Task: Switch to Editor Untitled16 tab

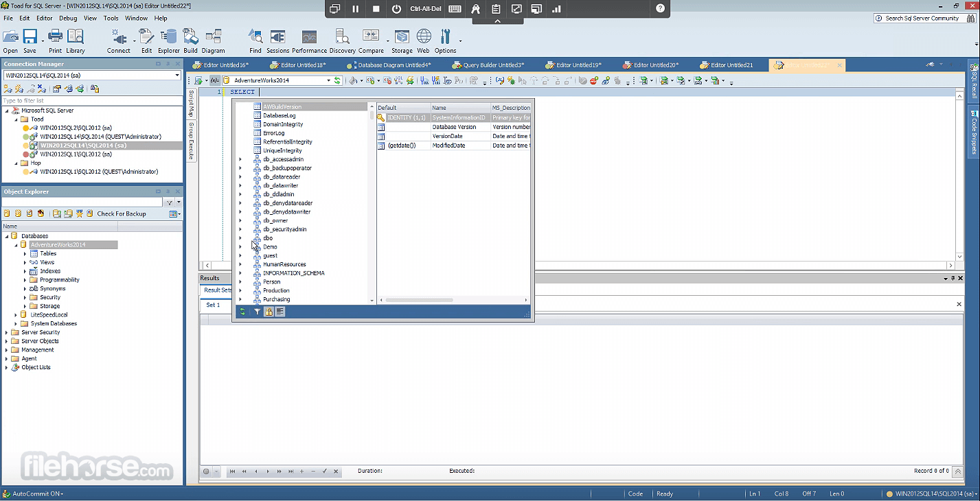Action: click(221, 65)
